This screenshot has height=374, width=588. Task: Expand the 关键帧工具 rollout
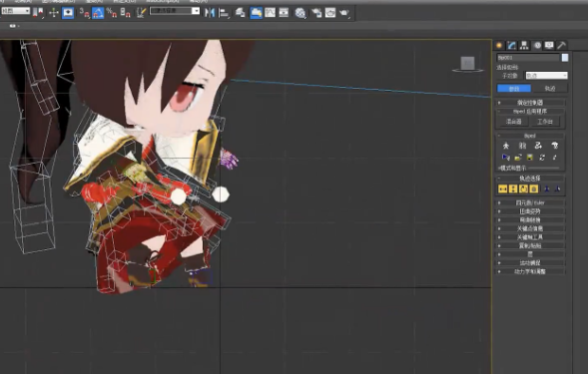coord(531,237)
